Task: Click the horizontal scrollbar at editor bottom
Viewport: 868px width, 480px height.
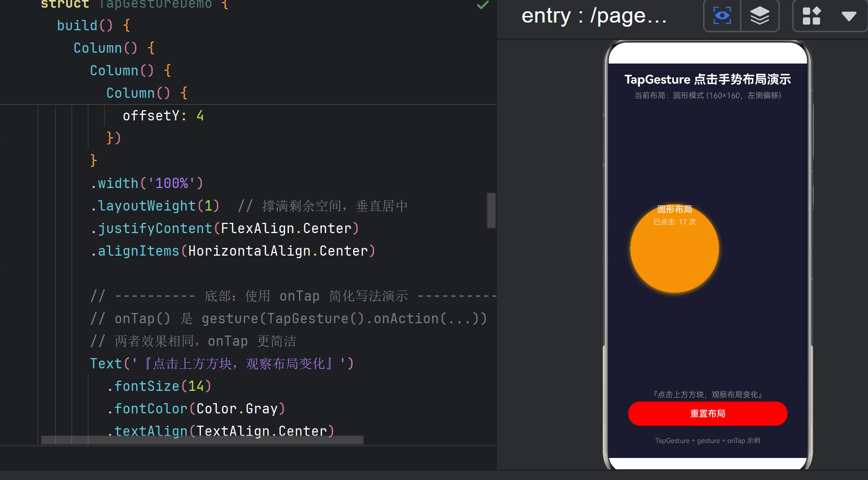Action: click(202, 440)
